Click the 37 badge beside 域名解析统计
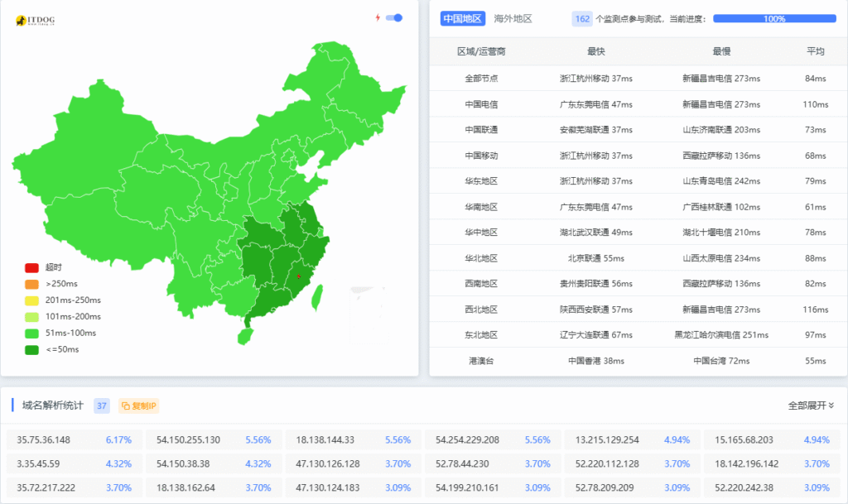Viewport: 848px width, 504px height. tap(102, 406)
